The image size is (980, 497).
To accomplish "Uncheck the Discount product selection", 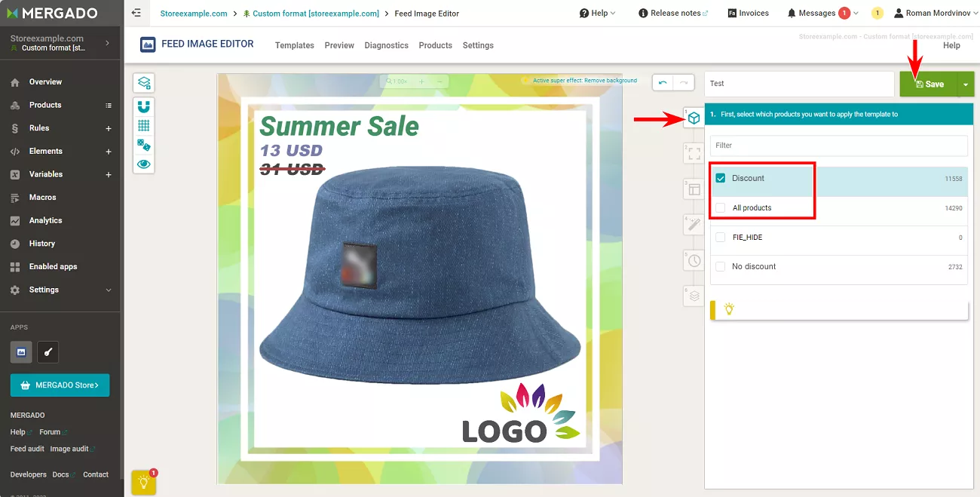I will click(721, 178).
